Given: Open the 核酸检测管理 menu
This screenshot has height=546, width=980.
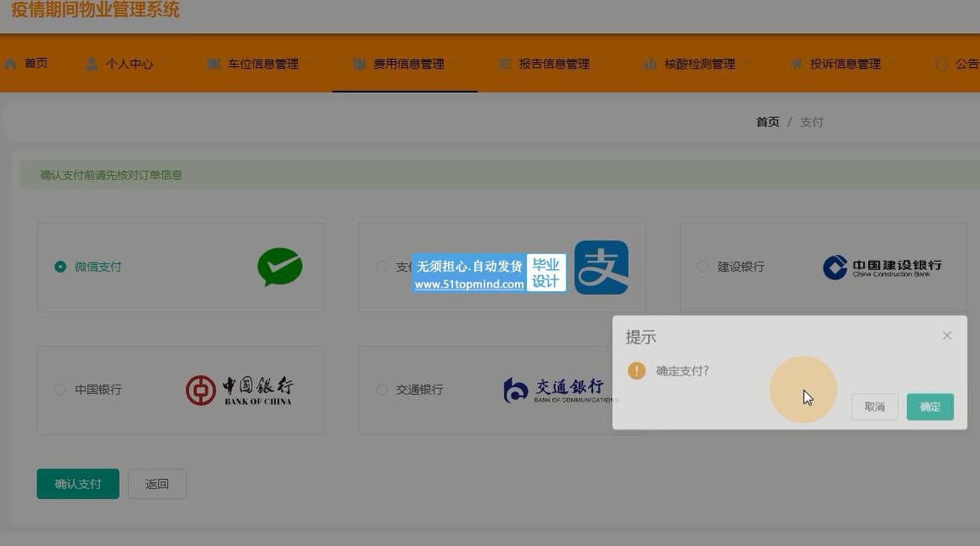Looking at the screenshot, I should pyautogui.click(x=699, y=64).
